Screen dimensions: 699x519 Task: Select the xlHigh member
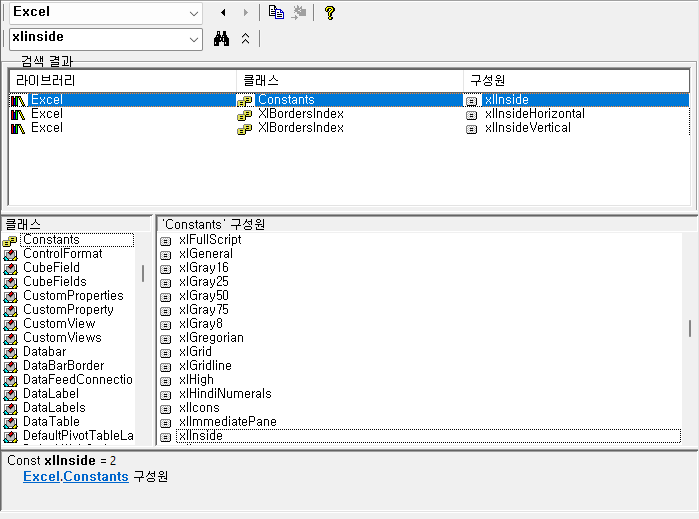tap(196, 379)
